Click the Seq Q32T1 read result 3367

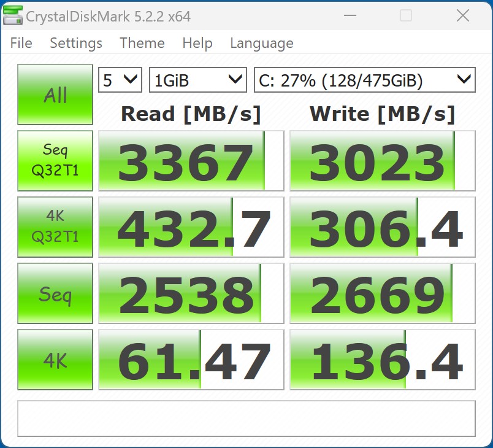click(x=191, y=161)
